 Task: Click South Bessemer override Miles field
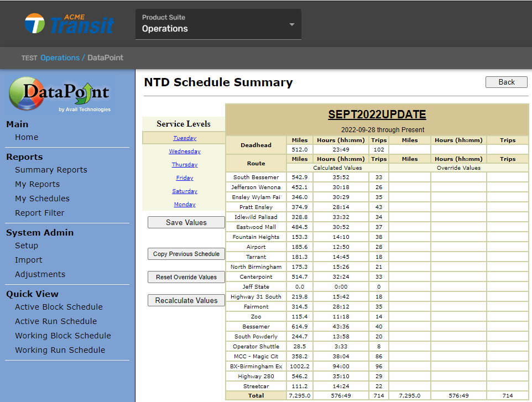pos(410,177)
